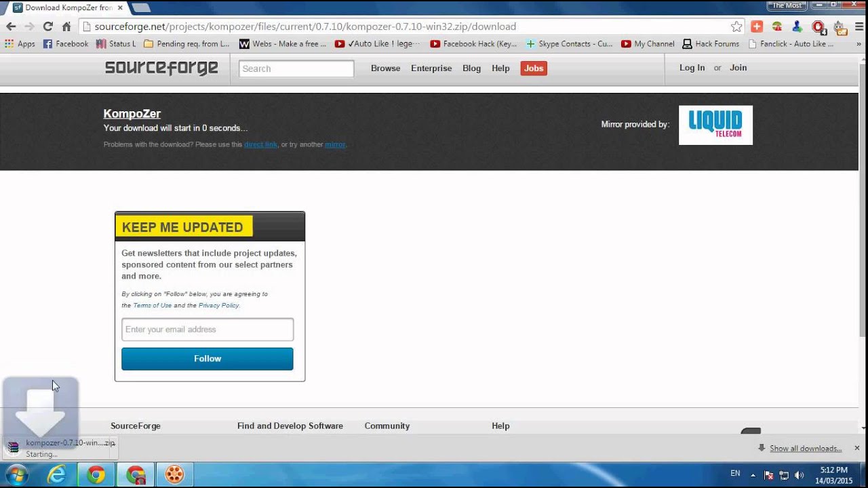Try another mirror link

[x=335, y=144]
